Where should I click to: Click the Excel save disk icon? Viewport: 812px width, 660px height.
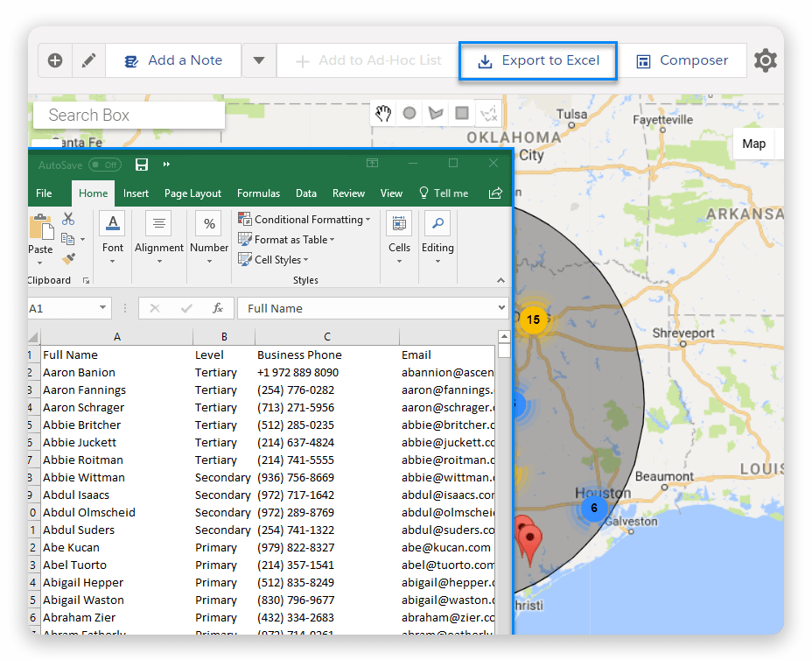(x=142, y=165)
